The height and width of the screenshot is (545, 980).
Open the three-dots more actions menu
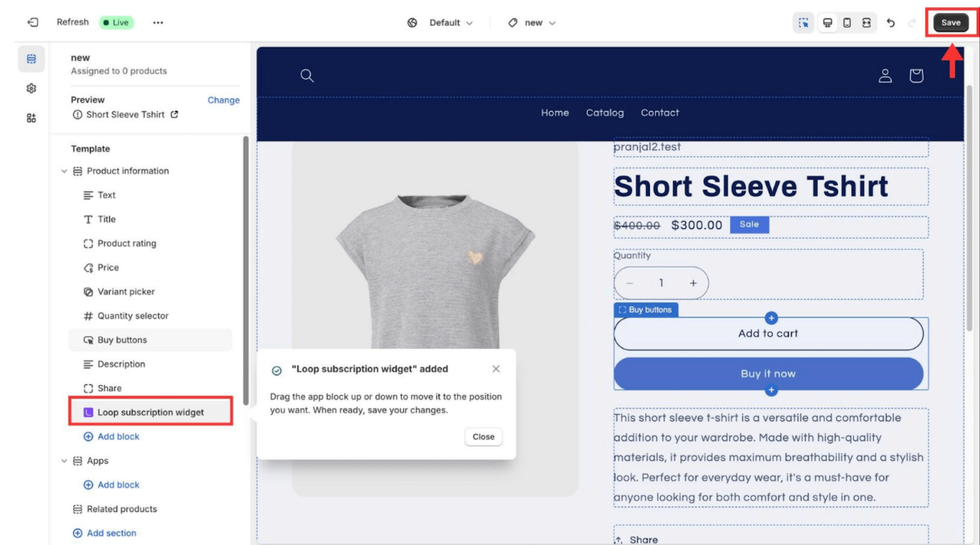pyautogui.click(x=157, y=23)
